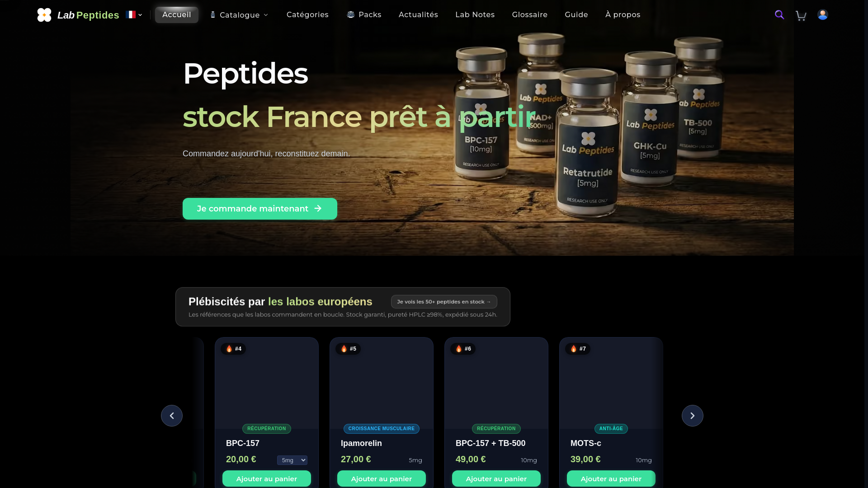Open the Packs menu item
868x488 pixels.
point(364,15)
